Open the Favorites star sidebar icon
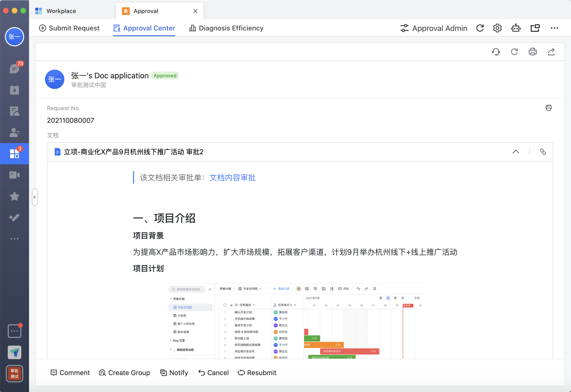This screenshot has height=392, width=571. 15,196
